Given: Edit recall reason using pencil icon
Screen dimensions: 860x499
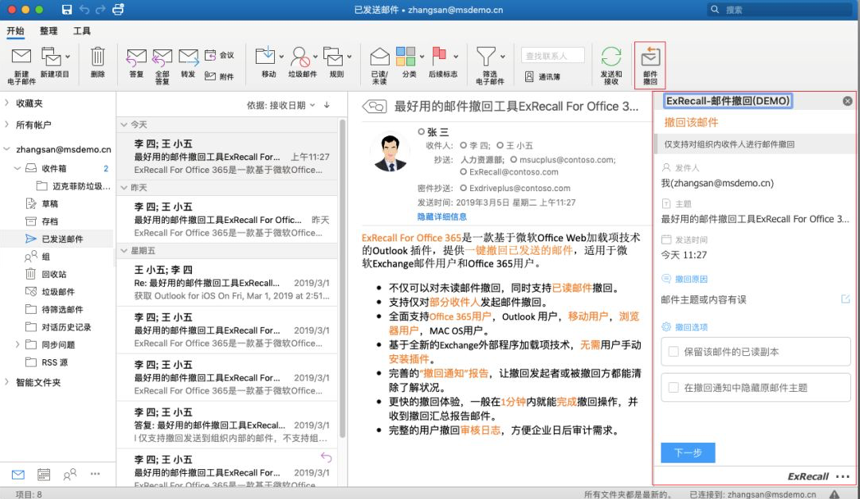Looking at the screenshot, I should point(845,299).
